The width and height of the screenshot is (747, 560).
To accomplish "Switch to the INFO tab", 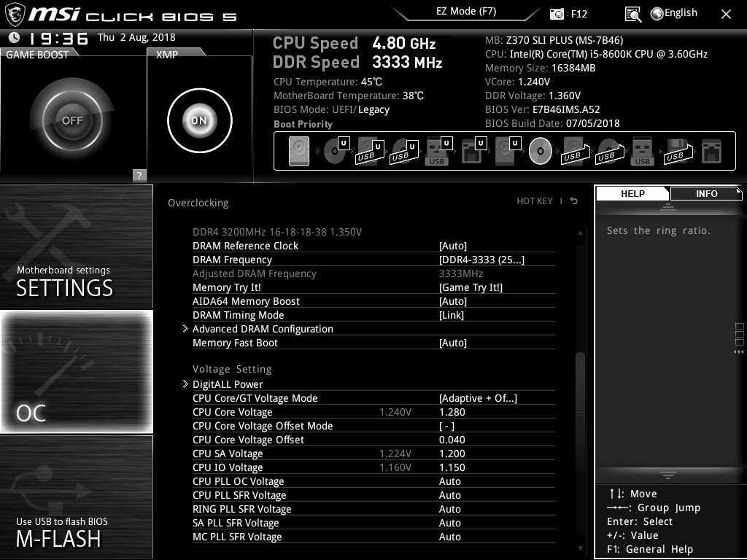I will point(706,194).
